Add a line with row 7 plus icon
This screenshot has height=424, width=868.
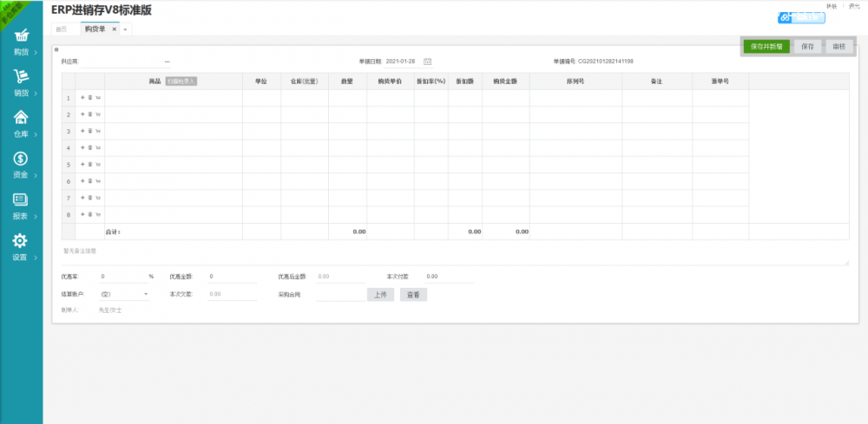point(82,198)
